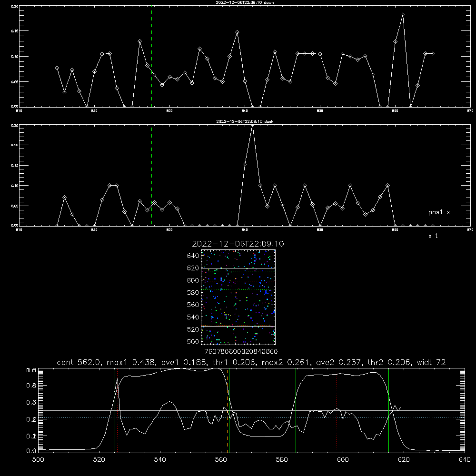Screen dimensions: 476x476
Task: Click the 'widt 72' value
Action: [431, 362]
